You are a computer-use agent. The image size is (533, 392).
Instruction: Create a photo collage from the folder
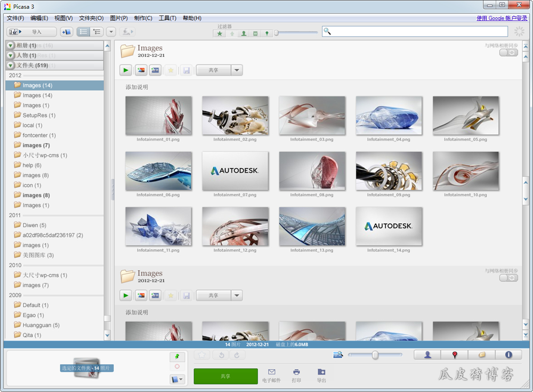tap(141, 70)
